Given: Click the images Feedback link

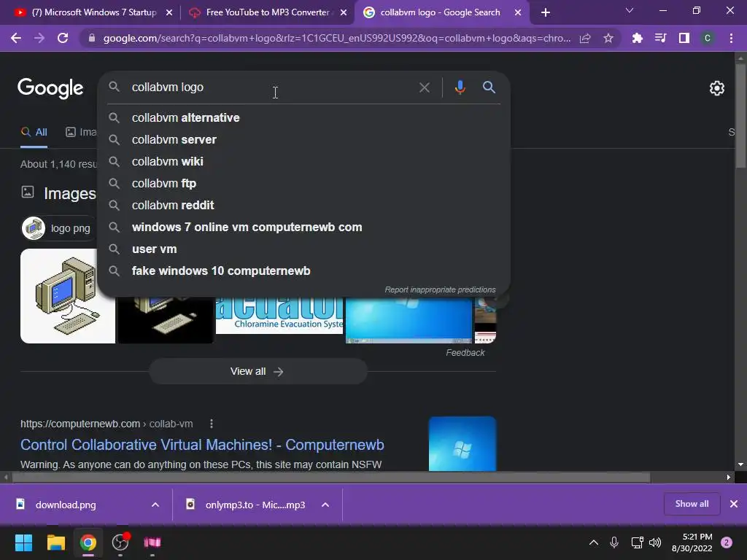Looking at the screenshot, I should (465, 353).
